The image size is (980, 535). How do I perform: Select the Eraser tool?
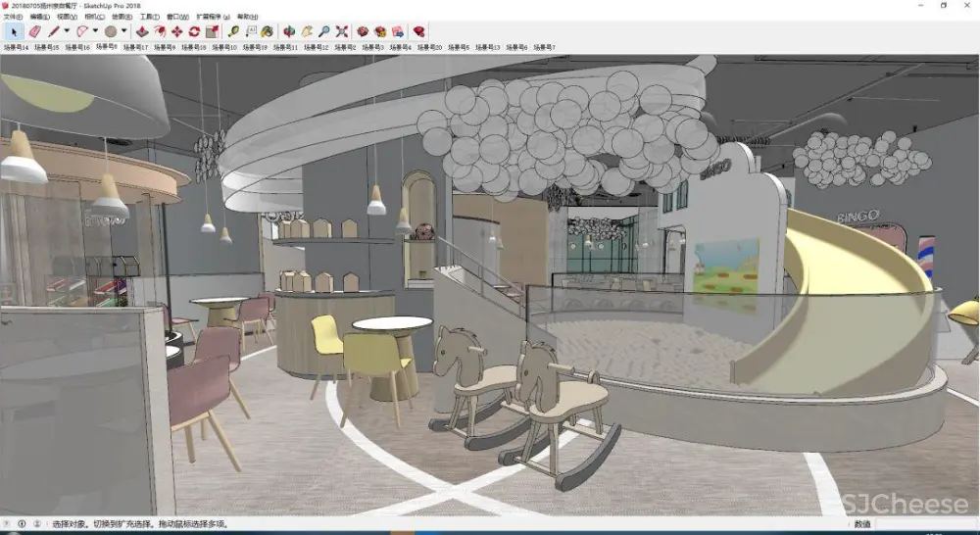point(34,31)
